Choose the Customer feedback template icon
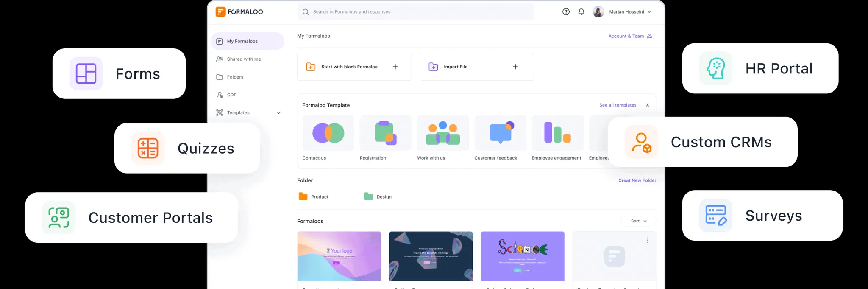868x289 pixels. click(500, 133)
